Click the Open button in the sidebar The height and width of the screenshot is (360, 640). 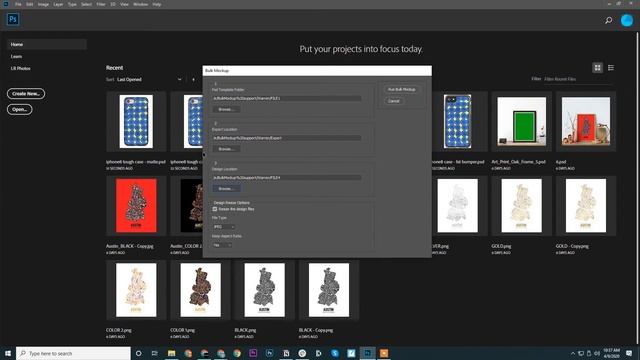(x=20, y=109)
